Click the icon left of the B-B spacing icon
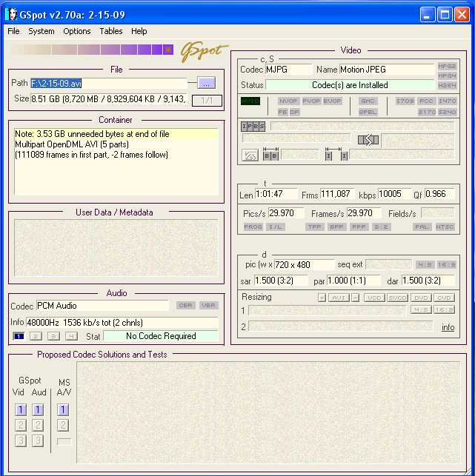 click(x=250, y=155)
